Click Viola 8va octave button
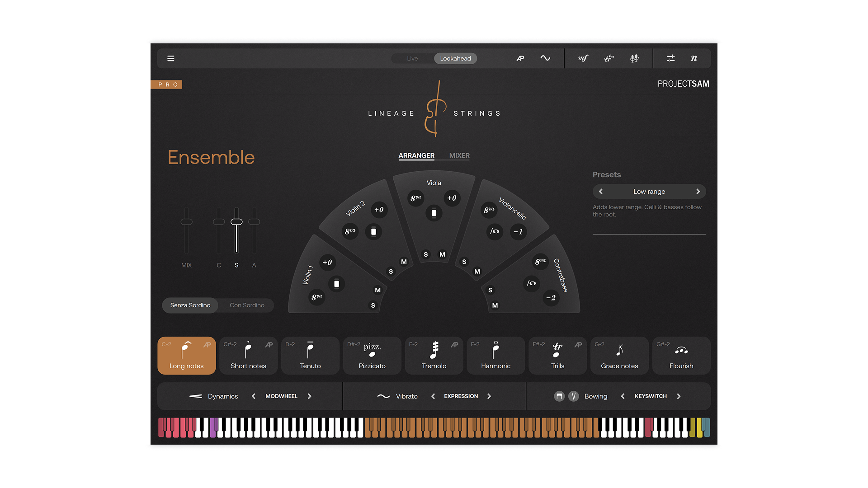868x488 pixels. coord(415,198)
